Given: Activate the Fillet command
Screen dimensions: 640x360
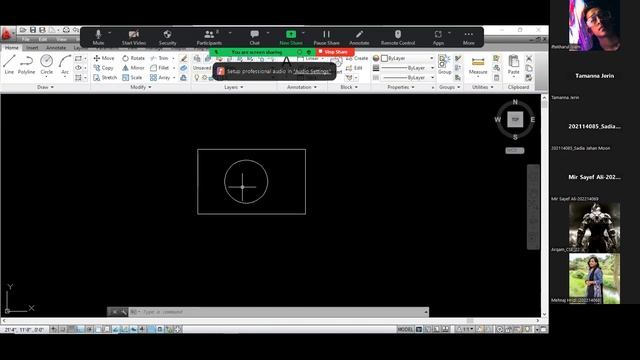Looking at the screenshot, I should 160,68.
